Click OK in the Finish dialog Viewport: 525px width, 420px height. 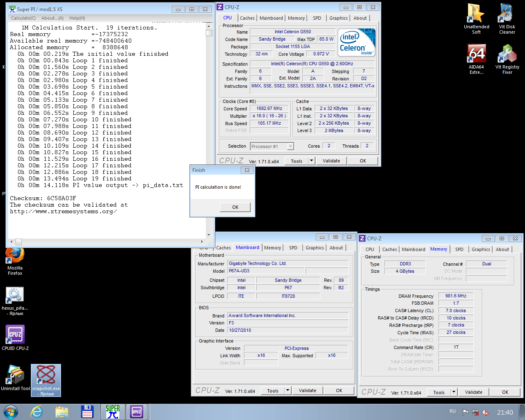point(235,207)
